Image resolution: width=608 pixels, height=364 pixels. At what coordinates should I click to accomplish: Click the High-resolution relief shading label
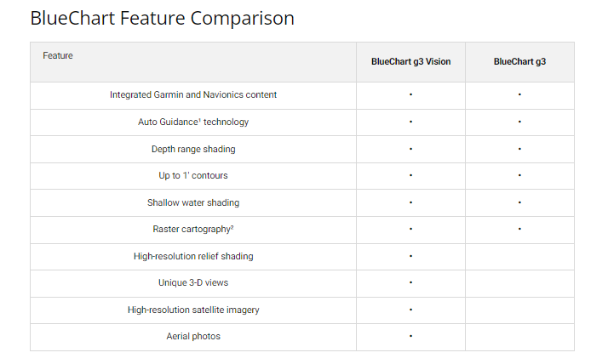pos(193,257)
